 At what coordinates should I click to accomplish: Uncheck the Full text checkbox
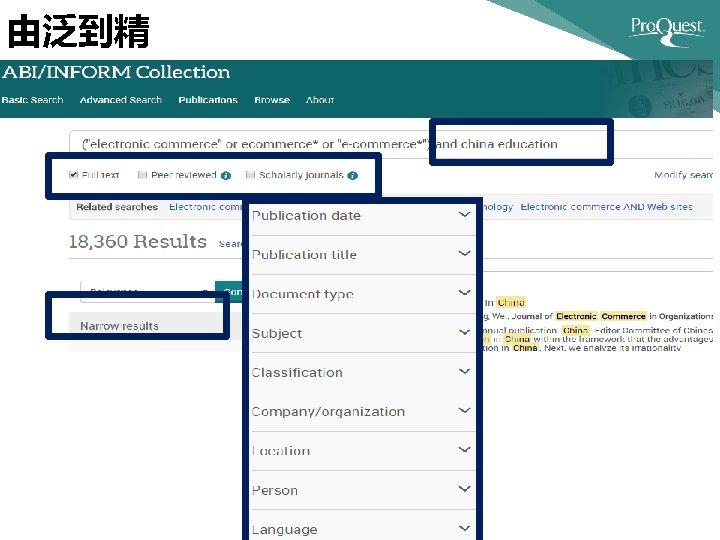tap(73, 174)
